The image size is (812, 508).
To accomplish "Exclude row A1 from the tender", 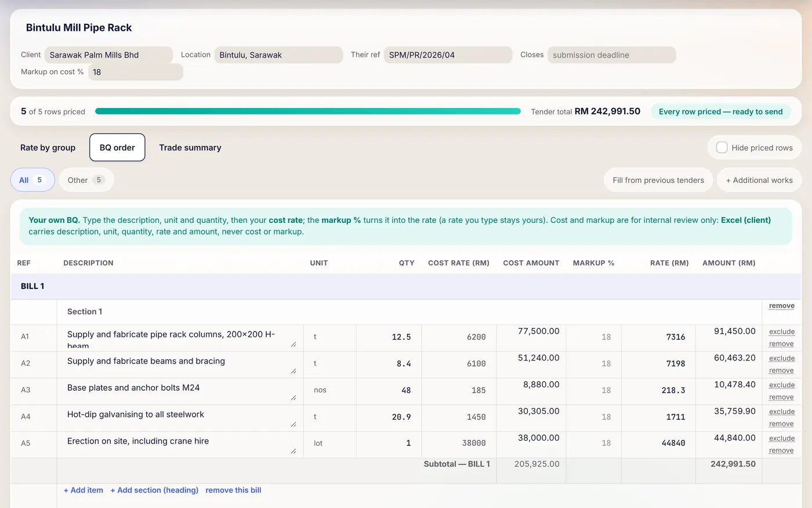I will click(782, 332).
